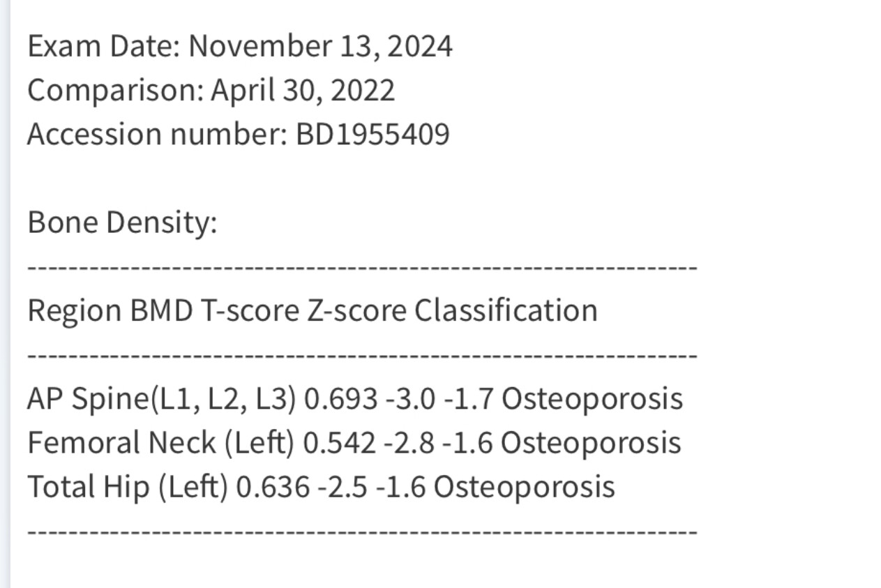Click the "AP Spine(L1, L2, L3)" row label
Image resolution: width=881 pixels, height=588 pixels.
(x=161, y=399)
